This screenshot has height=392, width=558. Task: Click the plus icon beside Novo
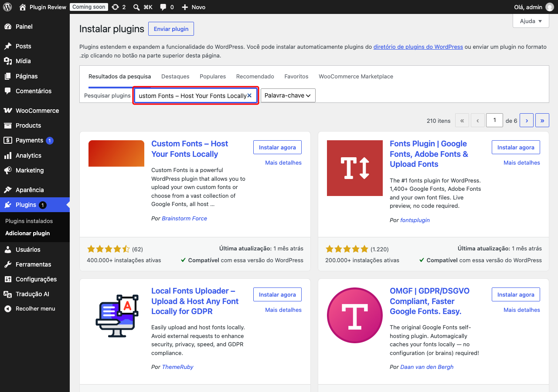pos(185,7)
